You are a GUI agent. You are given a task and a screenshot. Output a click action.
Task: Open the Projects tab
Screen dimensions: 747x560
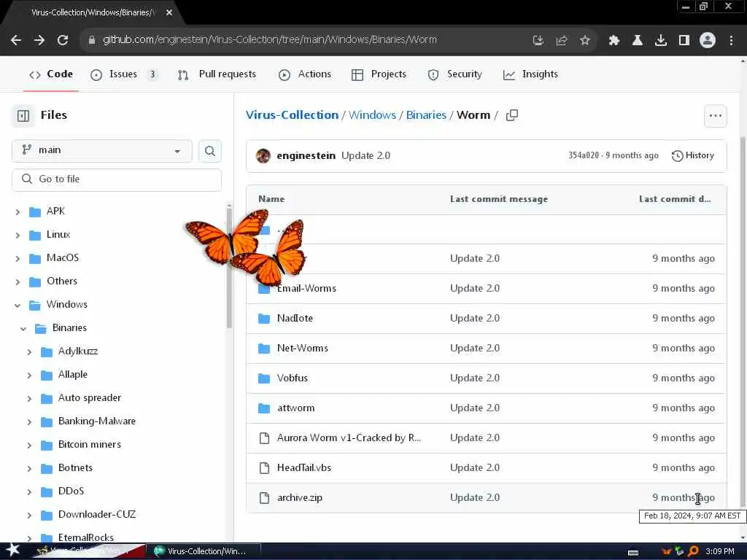(x=379, y=74)
